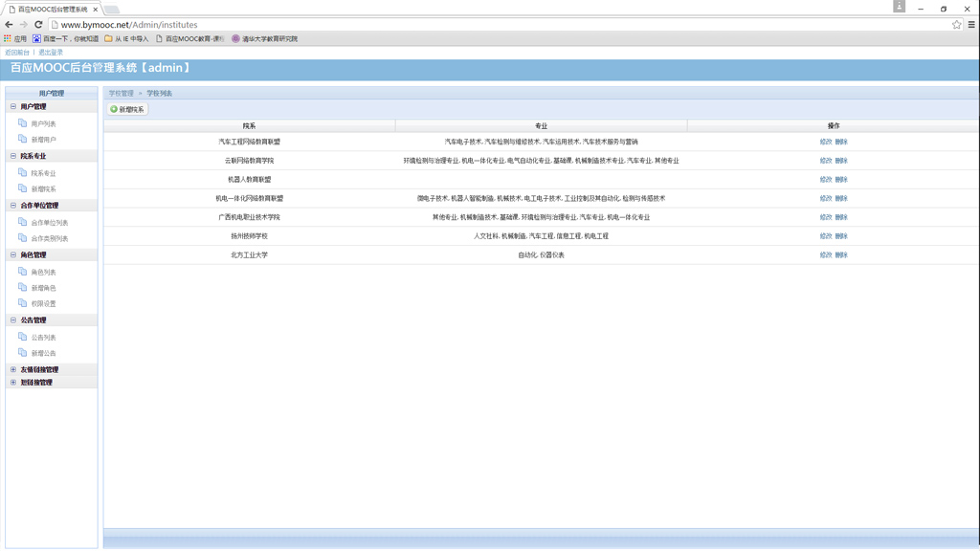
Task: Click the page icon next to 新增用户
Action: pos(22,140)
